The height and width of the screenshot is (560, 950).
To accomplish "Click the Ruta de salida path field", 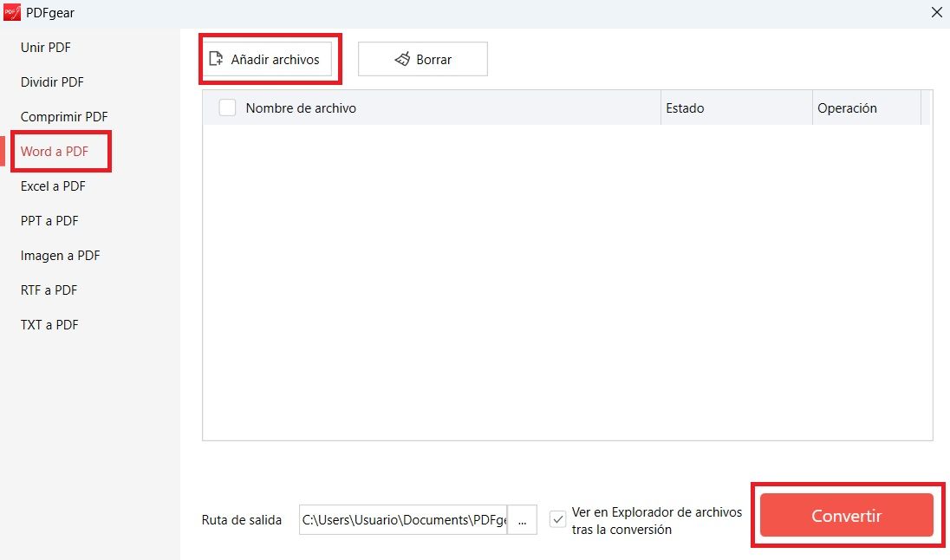I will pyautogui.click(x=403, y=520).
